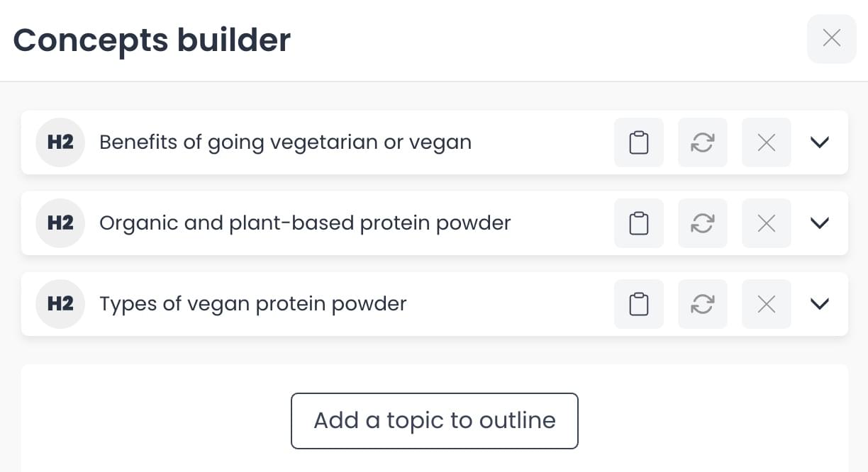
Task: Regenerate the 'Benefits of going vegetarian or vegan' topic
Action: pyautogui.click(x=702, y=142)
